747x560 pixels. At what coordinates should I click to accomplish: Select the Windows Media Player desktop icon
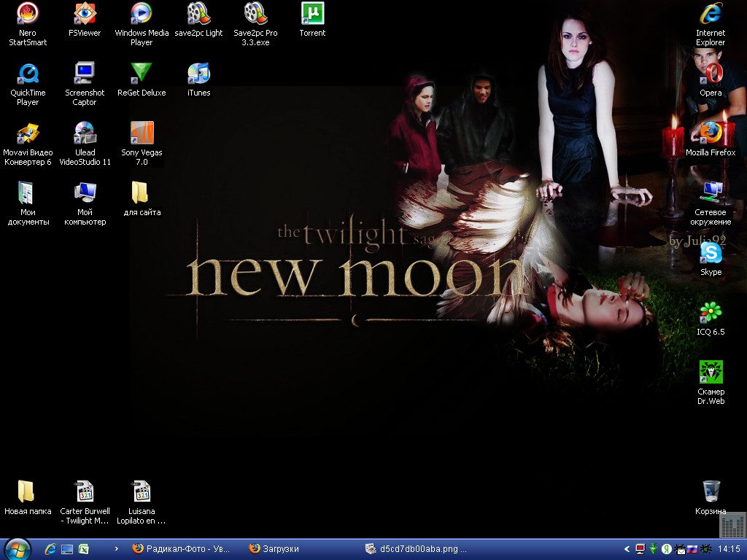142,24
